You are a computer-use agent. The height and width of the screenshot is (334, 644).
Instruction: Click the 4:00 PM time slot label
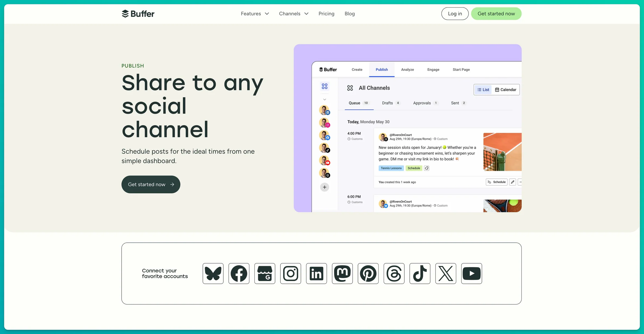click(354, 134)
